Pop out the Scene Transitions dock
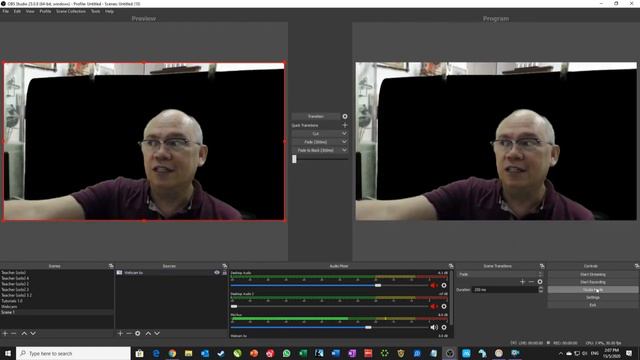This screenshot has height=360, width=640. coord(542,266)
